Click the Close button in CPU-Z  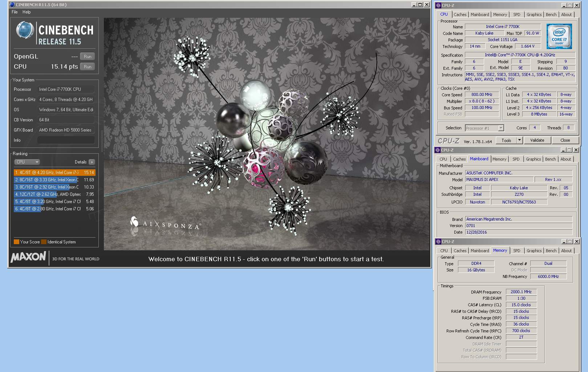pos(565,140)
